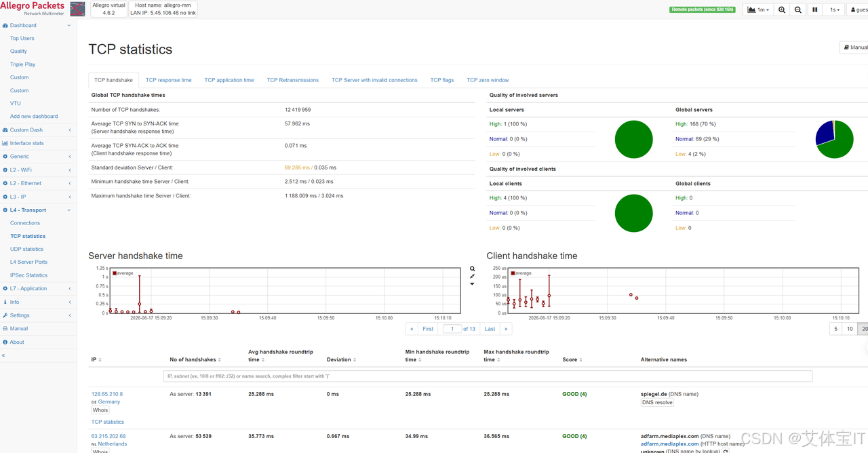Sort table by IP column
Image resolution: width=868 pixels, height=453 pixels.
coord(96,360)
